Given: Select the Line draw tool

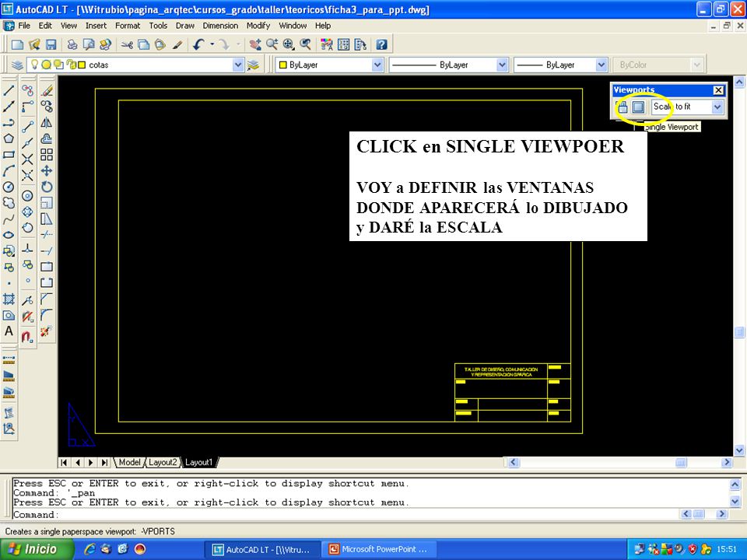Looking at the screenshot, I should pyautogui.click(x=9, y=90).
